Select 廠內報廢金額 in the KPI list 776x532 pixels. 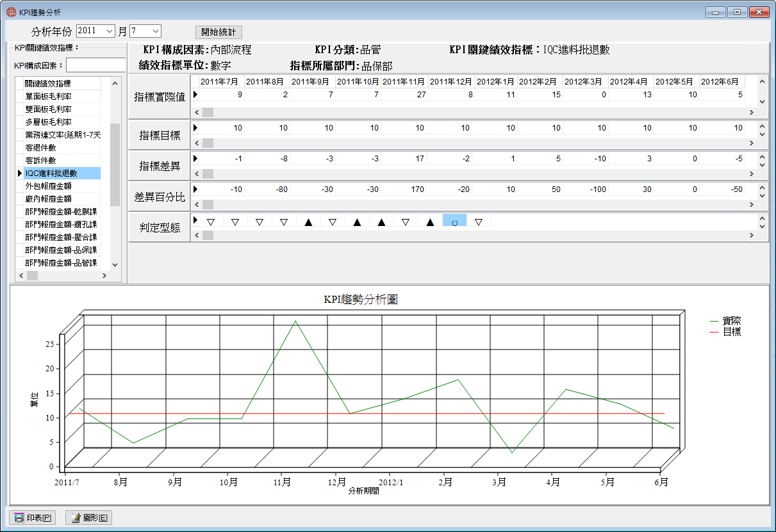pos(62,198)
